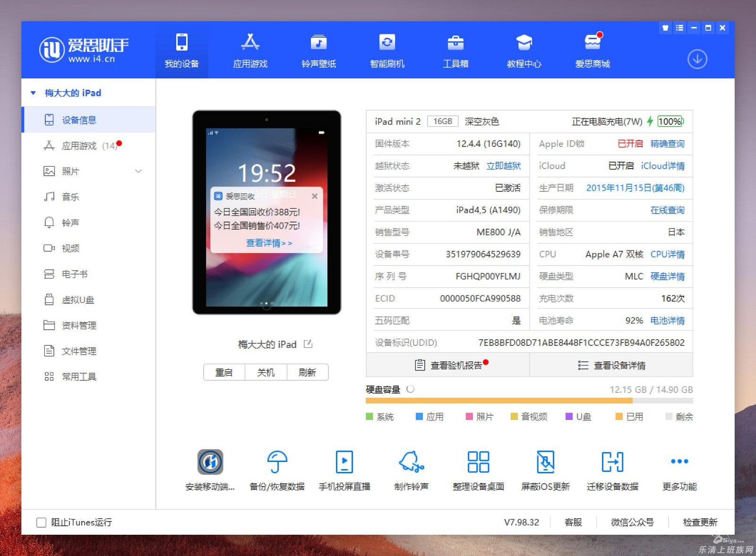Click the download manager arrow icon

pos(697,59)
